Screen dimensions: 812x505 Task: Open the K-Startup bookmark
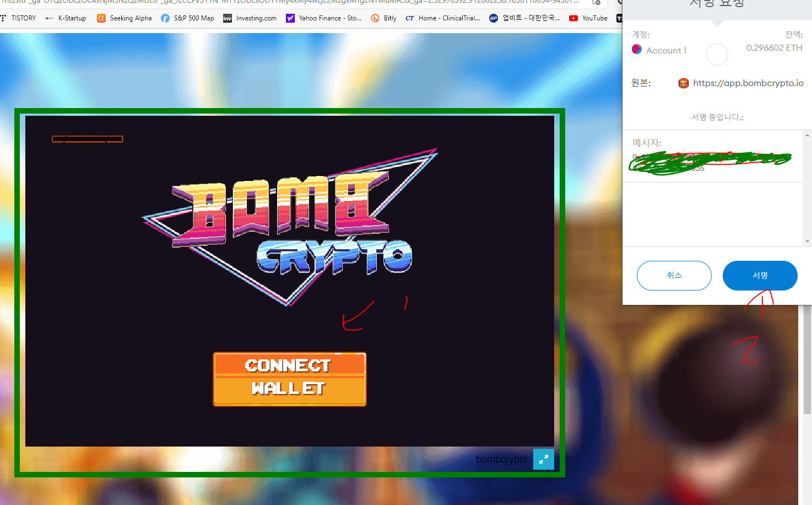(x=66, y=18)
